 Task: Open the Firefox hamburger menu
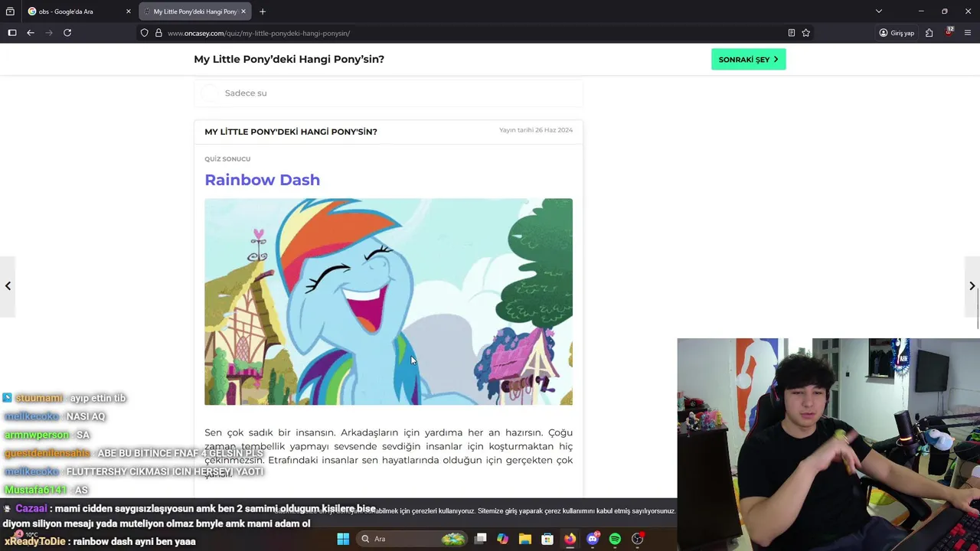click(968, 33)
